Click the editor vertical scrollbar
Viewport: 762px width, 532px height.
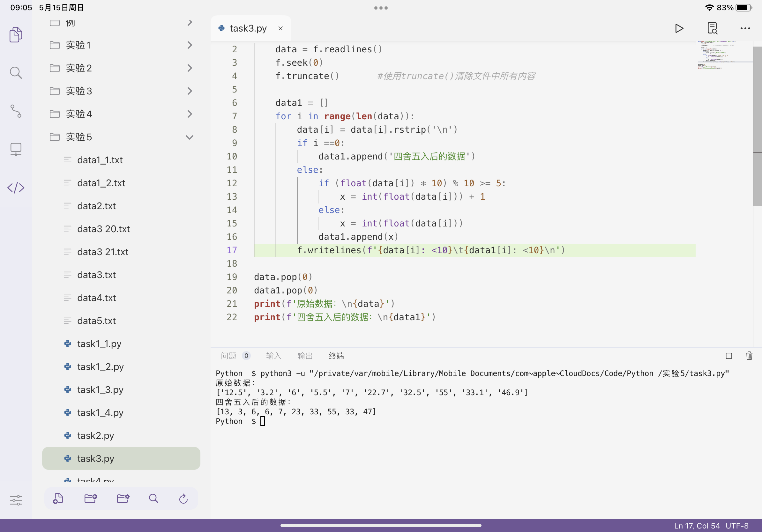click(x=757, y=126)
